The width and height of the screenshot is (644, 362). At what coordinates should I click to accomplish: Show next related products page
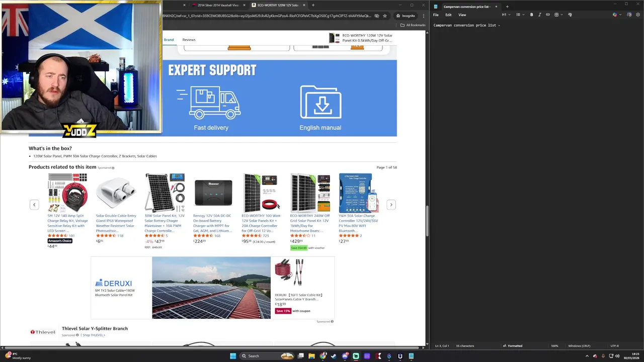coord(391,205)
